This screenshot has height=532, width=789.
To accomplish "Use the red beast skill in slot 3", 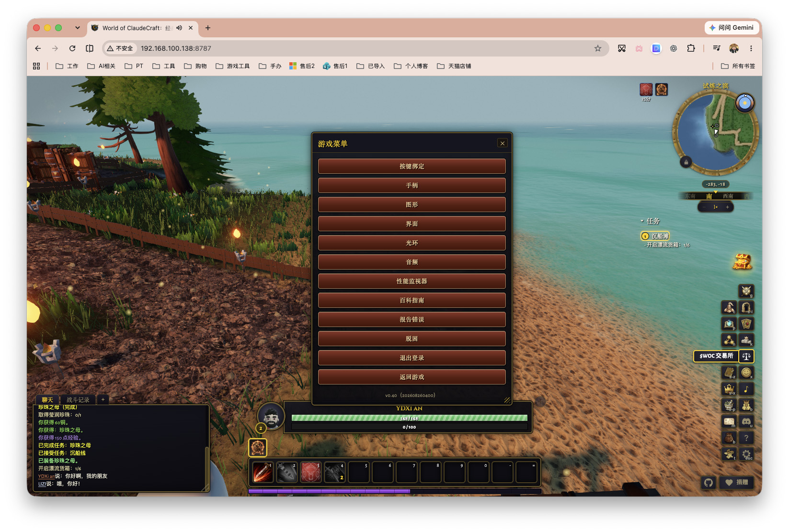I will coord(310,472).
